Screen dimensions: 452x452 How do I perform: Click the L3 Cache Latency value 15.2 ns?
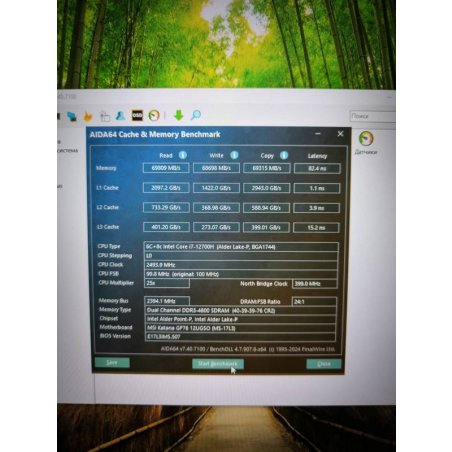pyautogui.click(x=316, y=228)
